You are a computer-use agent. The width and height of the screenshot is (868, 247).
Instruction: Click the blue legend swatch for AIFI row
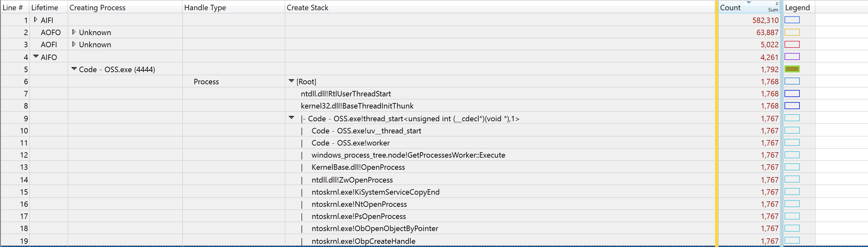pyautogui.click(x=792, y=20)
